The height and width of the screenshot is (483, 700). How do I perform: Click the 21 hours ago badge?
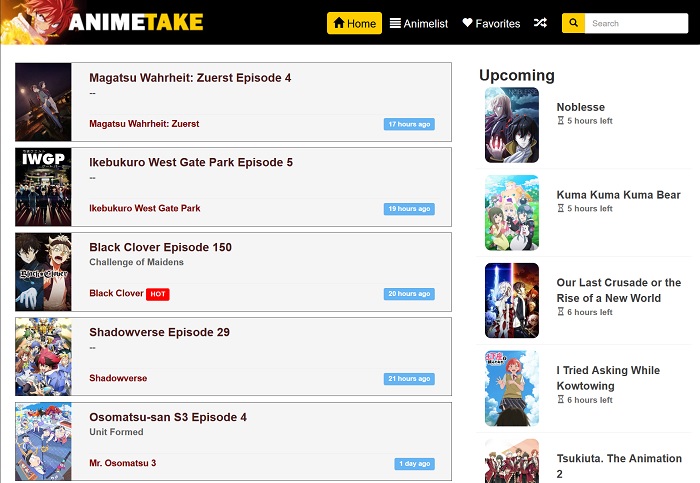point(409,379)
